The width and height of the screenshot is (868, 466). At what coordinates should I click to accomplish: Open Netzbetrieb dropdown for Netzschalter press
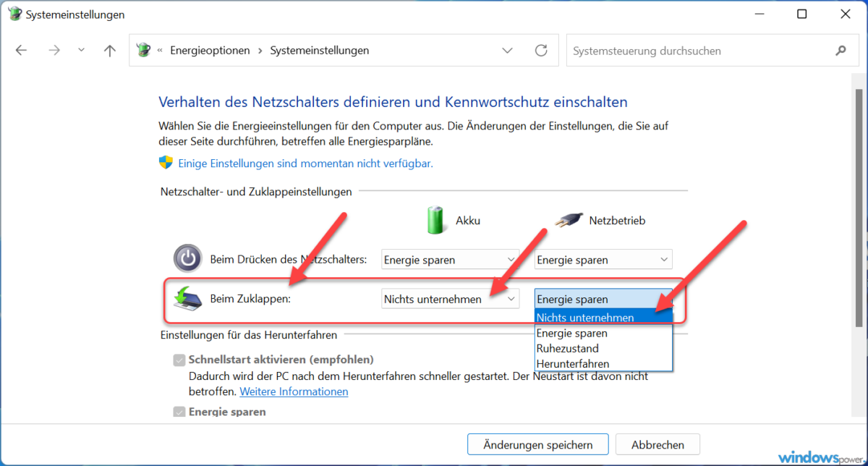coord(603,260)
